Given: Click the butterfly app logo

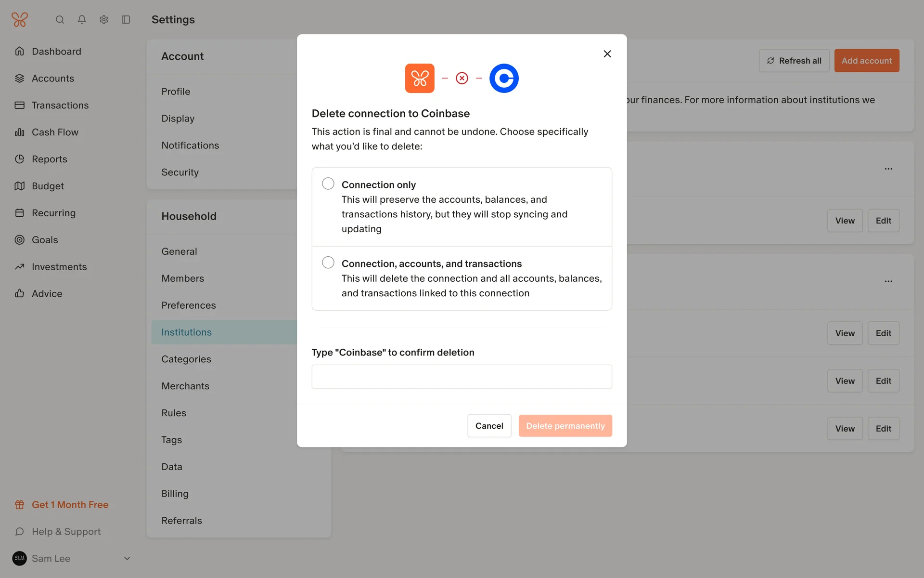Looking at the screenshot, I should coord(20,20).
